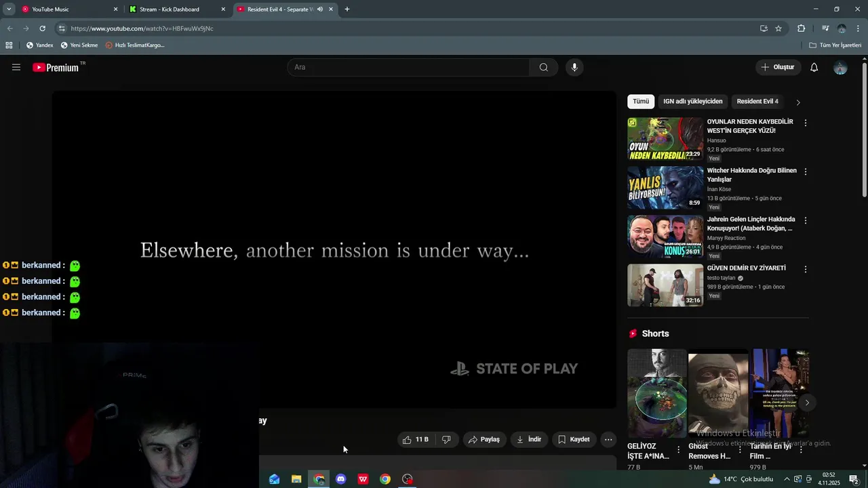Open YouTube notifications bell
This screenshot has height=488, width=868.
point(814,67)
